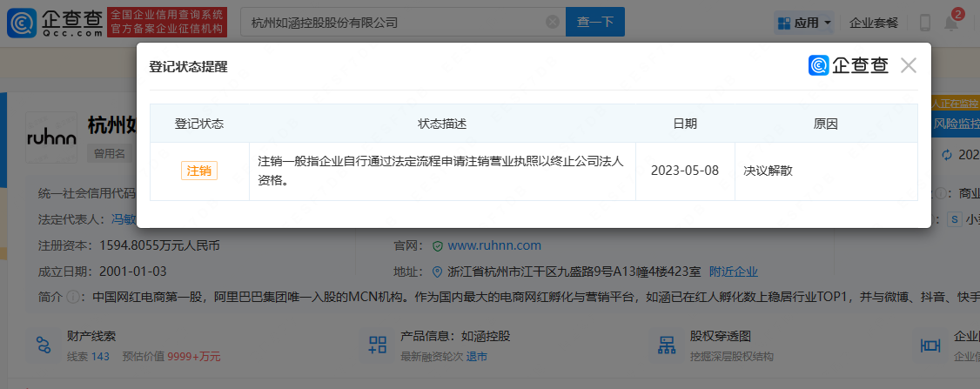Click the 注销 status tag
This screenshot has height=389, width=980.
[x=199, y=171]
